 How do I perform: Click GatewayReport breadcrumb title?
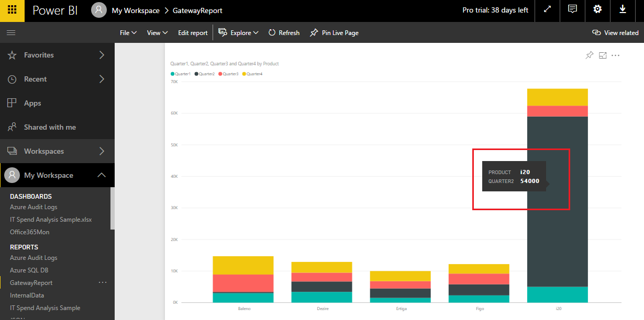tap(197, 10)
